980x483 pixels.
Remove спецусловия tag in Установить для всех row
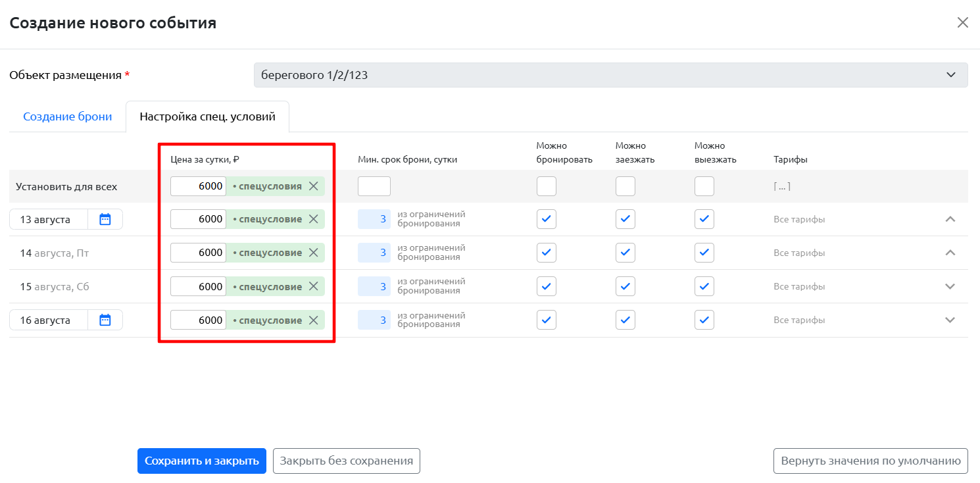(x=314, y=186)
